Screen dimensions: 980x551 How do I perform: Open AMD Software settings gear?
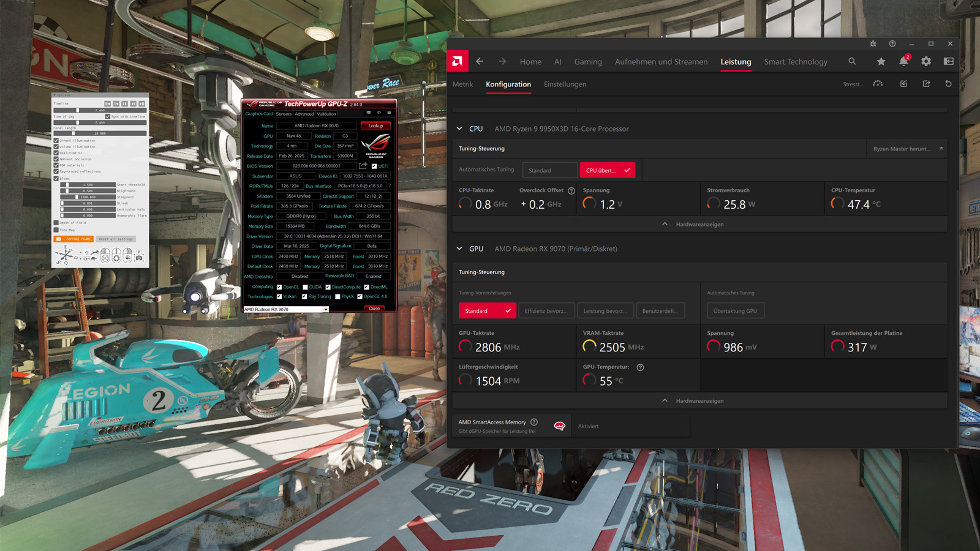[926, 61]
